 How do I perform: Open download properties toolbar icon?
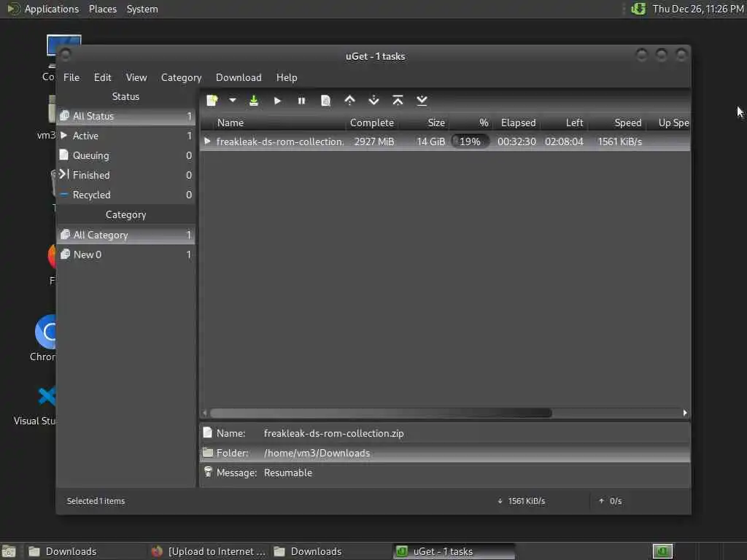click(x=325, y=101)
